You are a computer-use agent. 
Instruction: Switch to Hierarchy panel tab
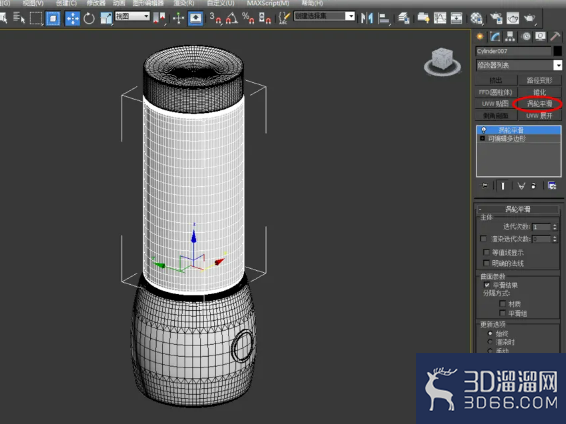point(510,36)
